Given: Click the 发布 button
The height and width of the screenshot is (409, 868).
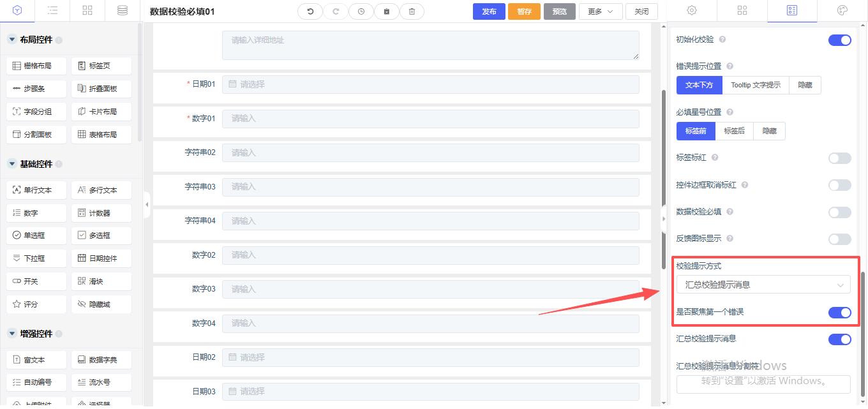Looking at the screenshot, I should coord(489,11).
